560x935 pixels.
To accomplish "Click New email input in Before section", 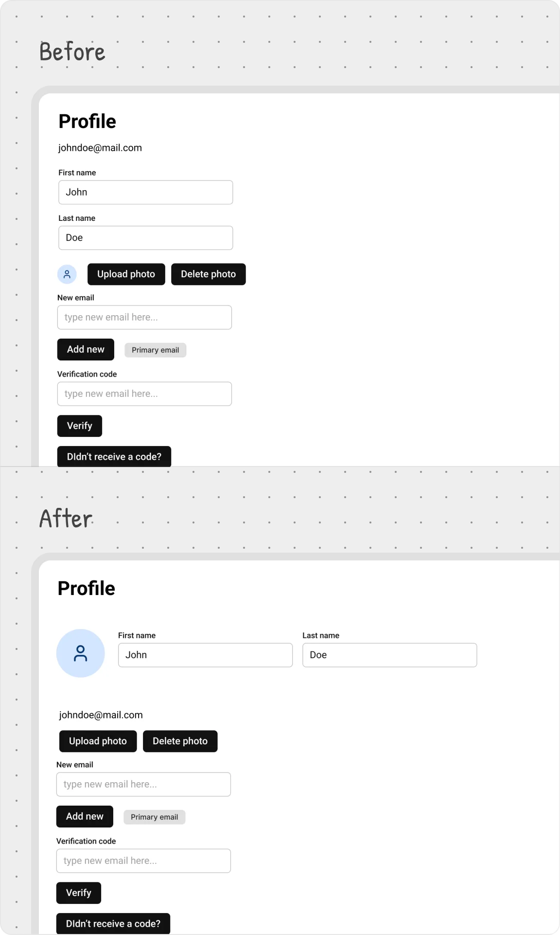I will click(144, 318).
